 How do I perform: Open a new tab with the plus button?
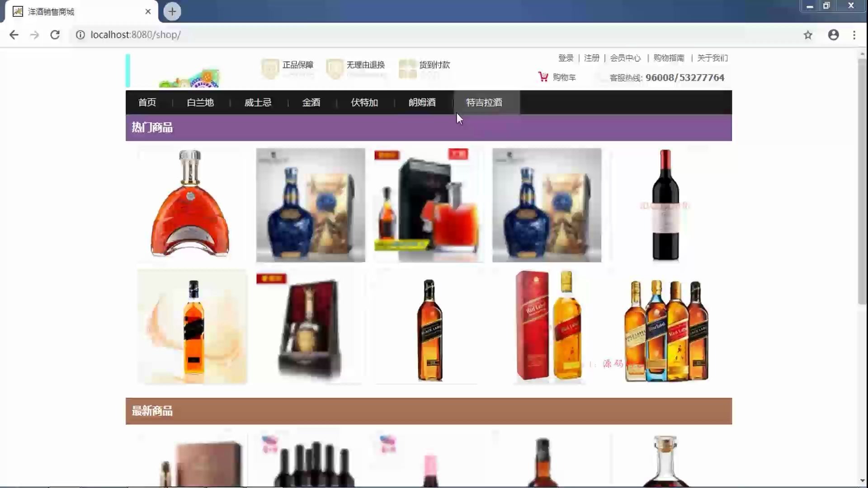pyautogui.click(x=172, y=11)
